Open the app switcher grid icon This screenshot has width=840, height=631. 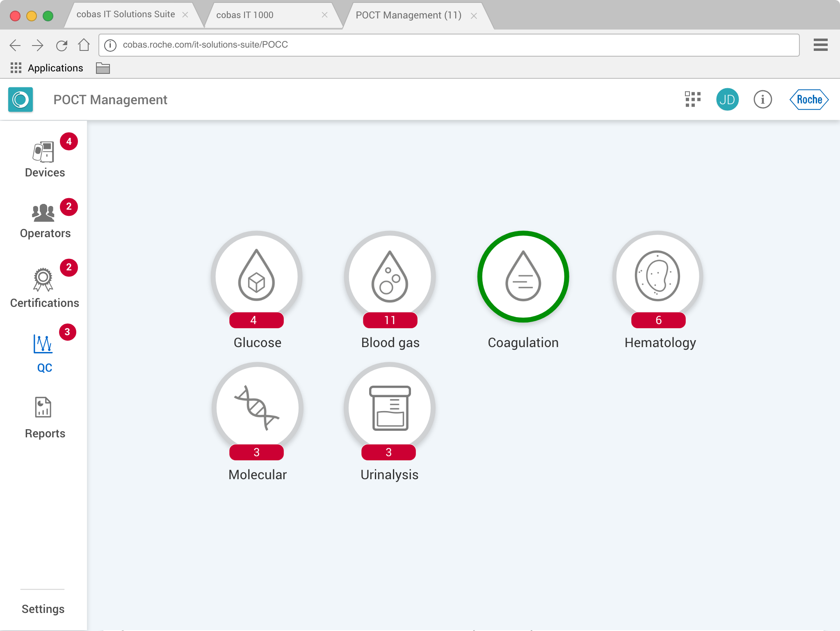[693, 99]
